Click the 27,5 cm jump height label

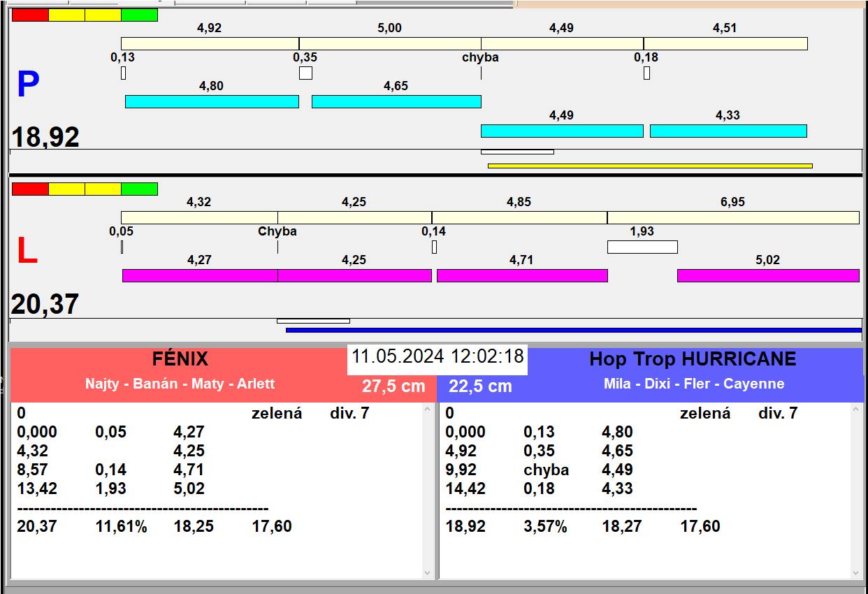393,386
